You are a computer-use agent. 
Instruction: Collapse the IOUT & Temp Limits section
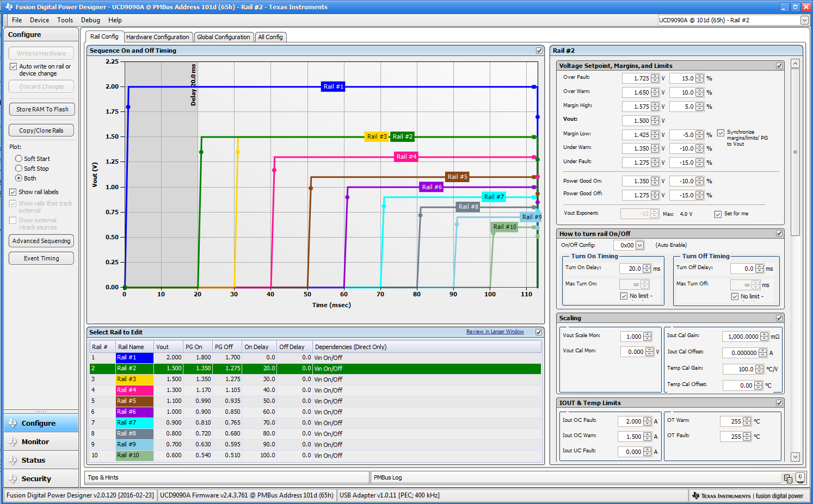pyautogui.click(x=779, y=403)
